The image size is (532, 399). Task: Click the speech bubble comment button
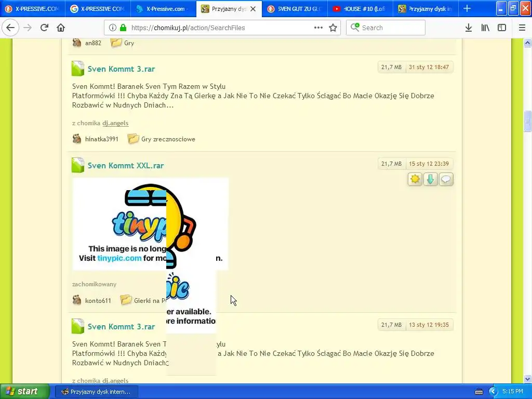(446, 179)
